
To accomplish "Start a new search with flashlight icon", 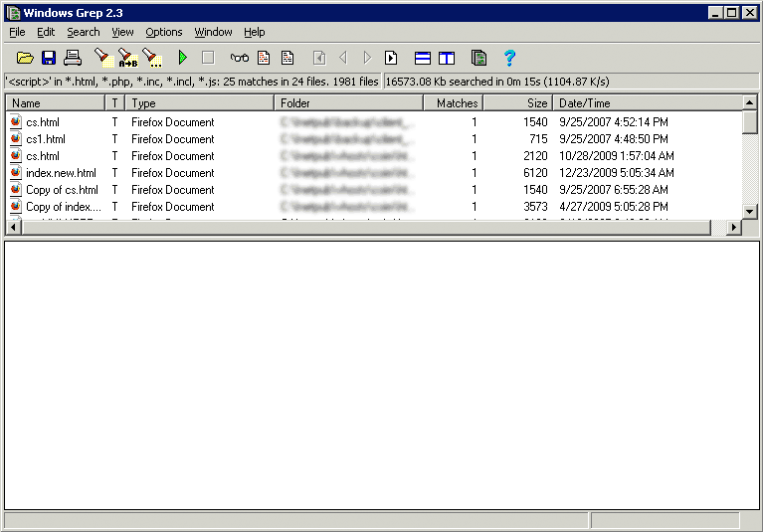I will tap(103, 58).
